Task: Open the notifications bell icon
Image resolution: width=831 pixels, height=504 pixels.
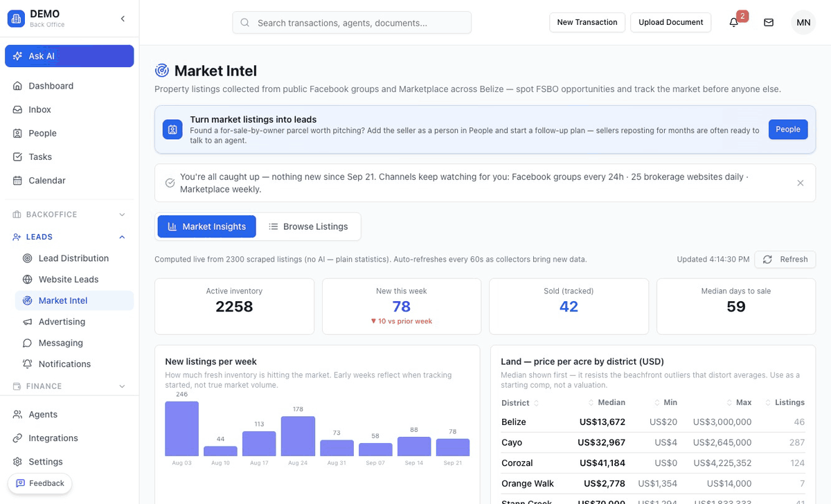Action: tap(734, 22)
